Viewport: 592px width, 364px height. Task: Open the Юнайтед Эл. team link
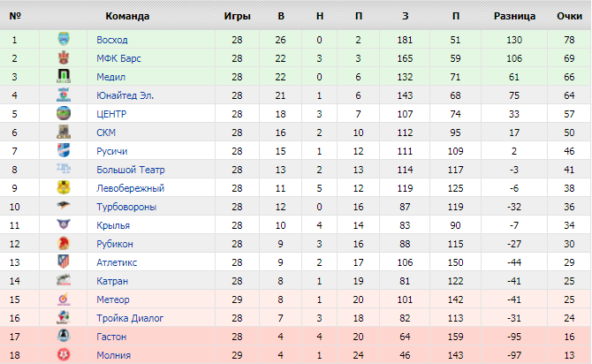coord(125,95)
